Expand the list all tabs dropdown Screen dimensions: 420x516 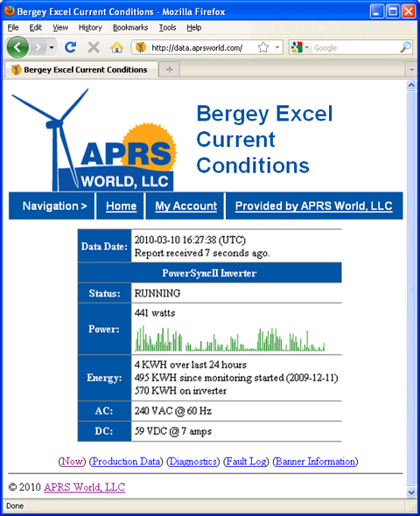pyautogui.click(x=412, y=70)
